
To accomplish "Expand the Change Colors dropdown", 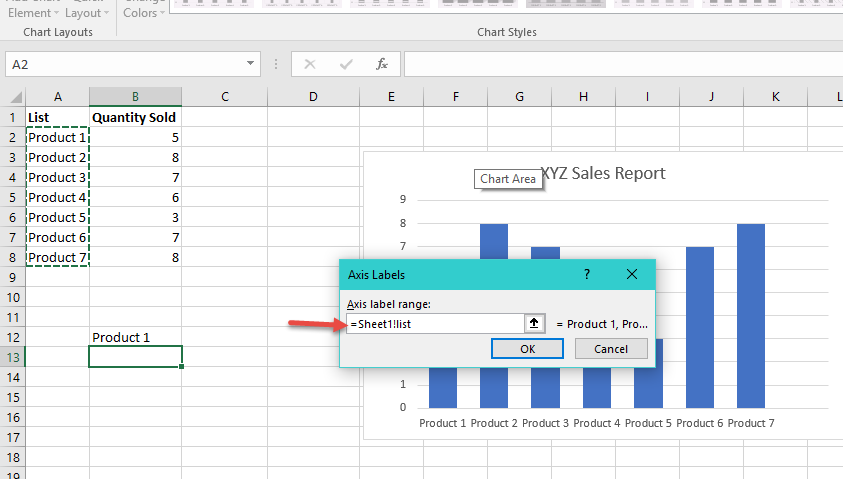I will point(143,9).
